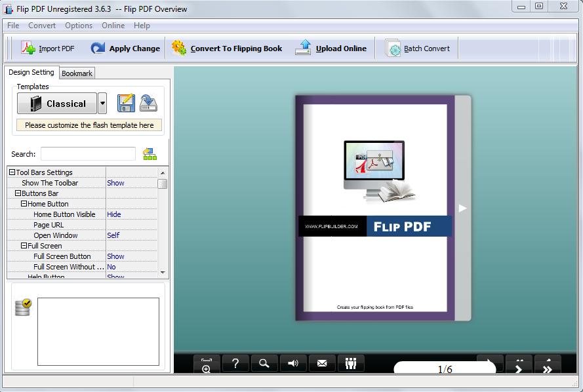
Task: Flip to next page using the book's right arrow
Action: point(462,208)
